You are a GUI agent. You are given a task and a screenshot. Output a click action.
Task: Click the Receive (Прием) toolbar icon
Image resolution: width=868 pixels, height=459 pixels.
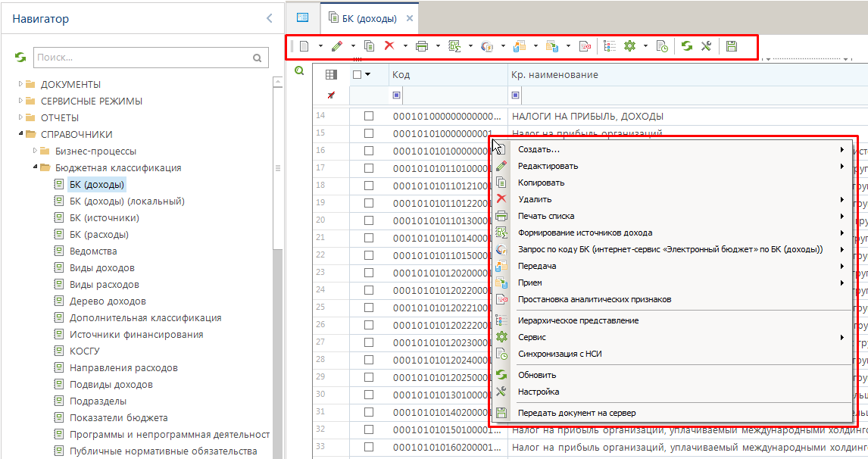(x=552, y=46)
